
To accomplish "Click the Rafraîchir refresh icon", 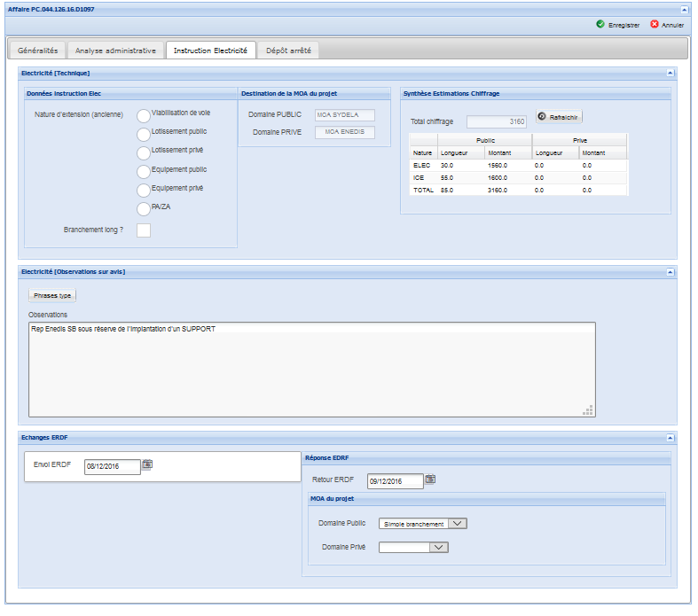I will click(542, 116).
